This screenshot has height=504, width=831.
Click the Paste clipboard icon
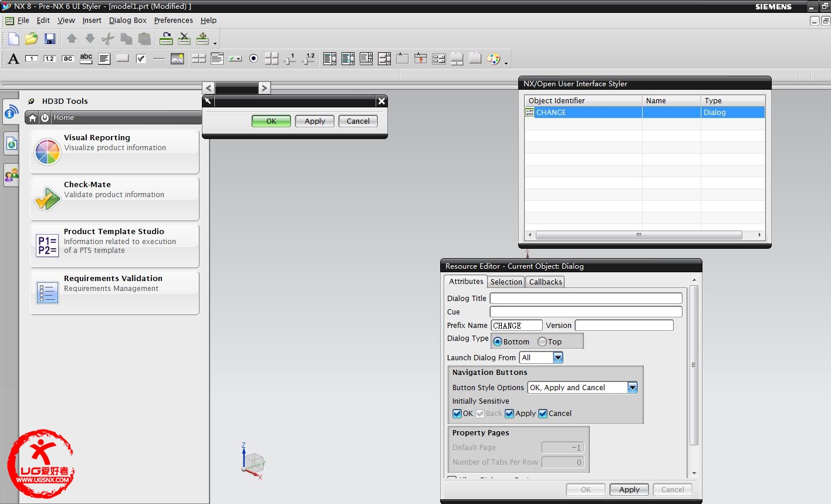(x=144, y=39)
